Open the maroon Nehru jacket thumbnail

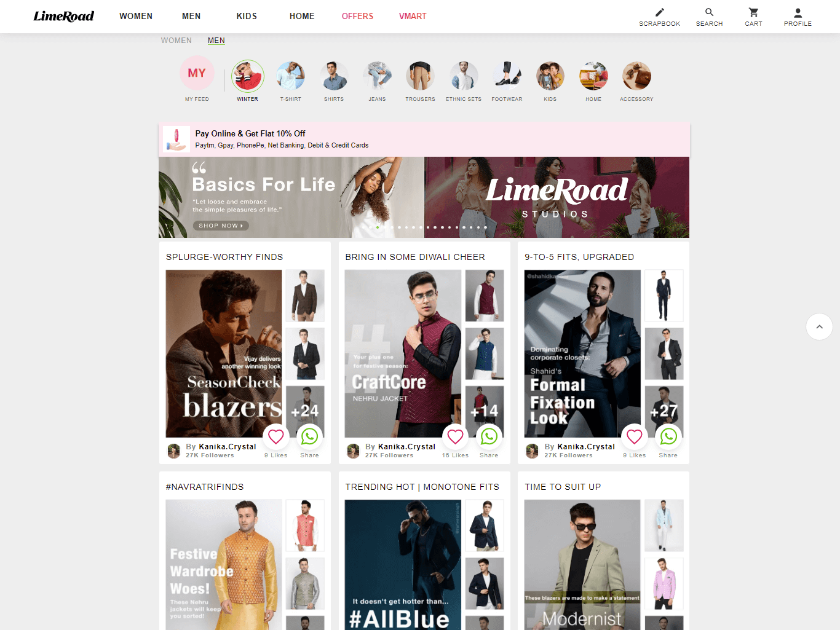coord(485,296)
